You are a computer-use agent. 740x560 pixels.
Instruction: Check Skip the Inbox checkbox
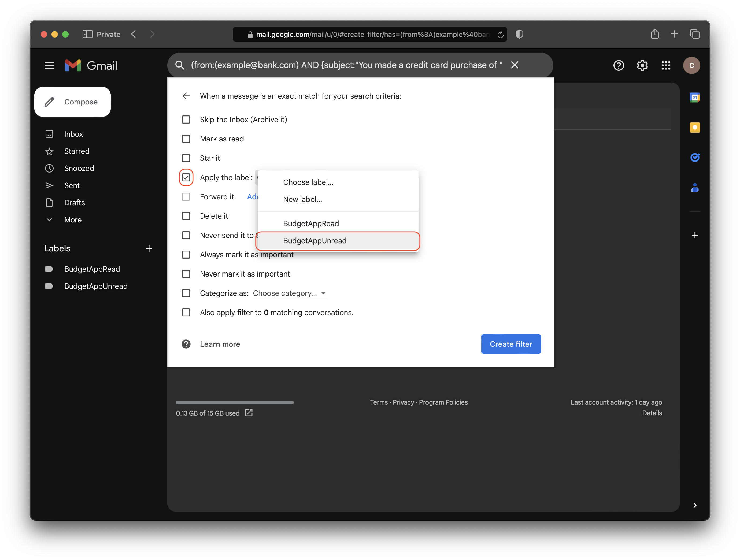186,119
